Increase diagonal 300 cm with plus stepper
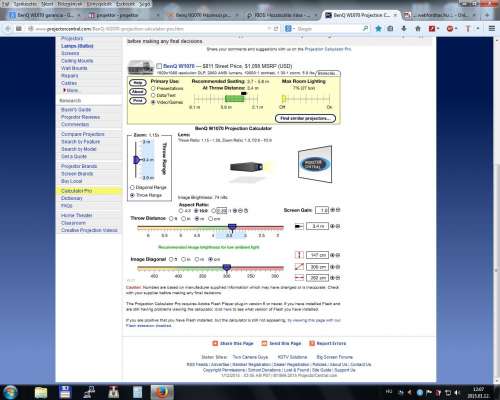This screenshot has width=500, height=400. click(332, 267)
